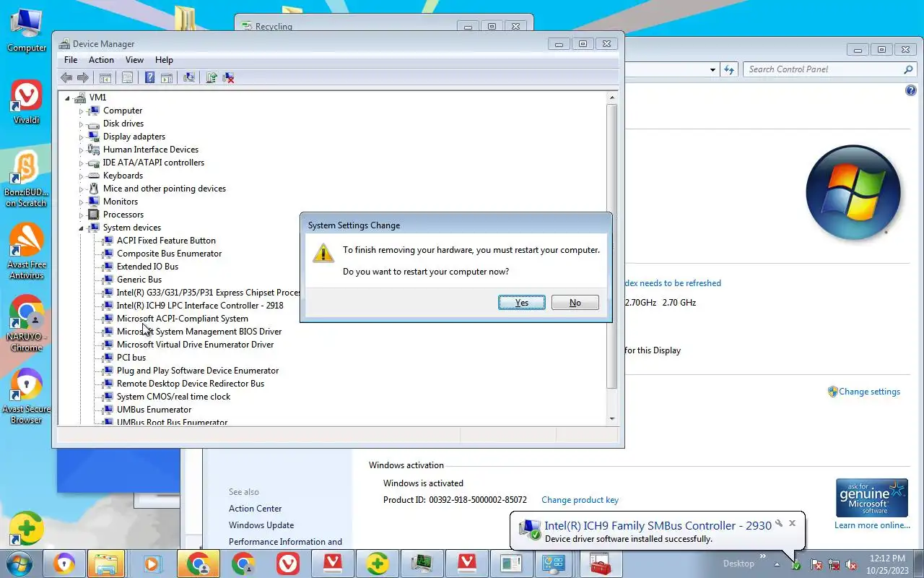The image size is (924, 578).
Task: Click the wrench icon in the driver notification balloon
Action: 779,523
